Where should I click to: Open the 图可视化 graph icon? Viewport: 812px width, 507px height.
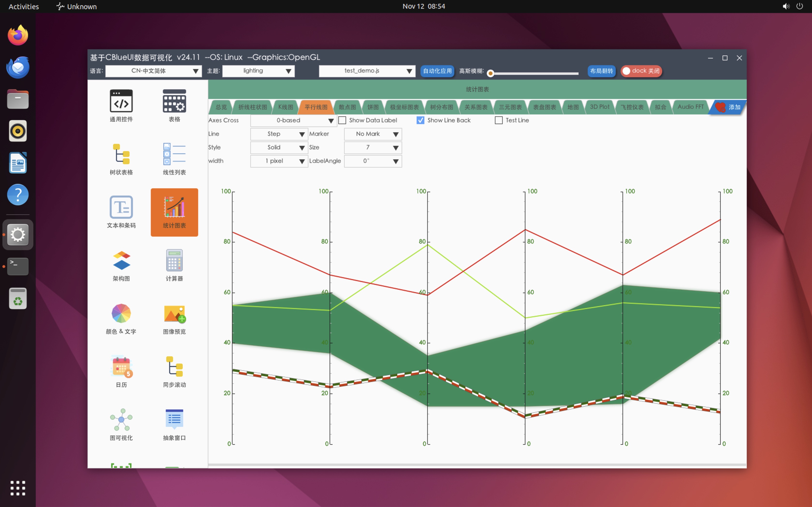click(x=121, y=420)
